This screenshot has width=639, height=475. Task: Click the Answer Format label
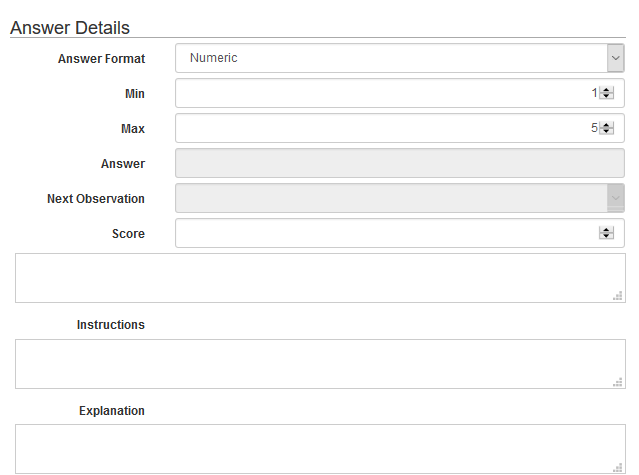tap(101, 59)
